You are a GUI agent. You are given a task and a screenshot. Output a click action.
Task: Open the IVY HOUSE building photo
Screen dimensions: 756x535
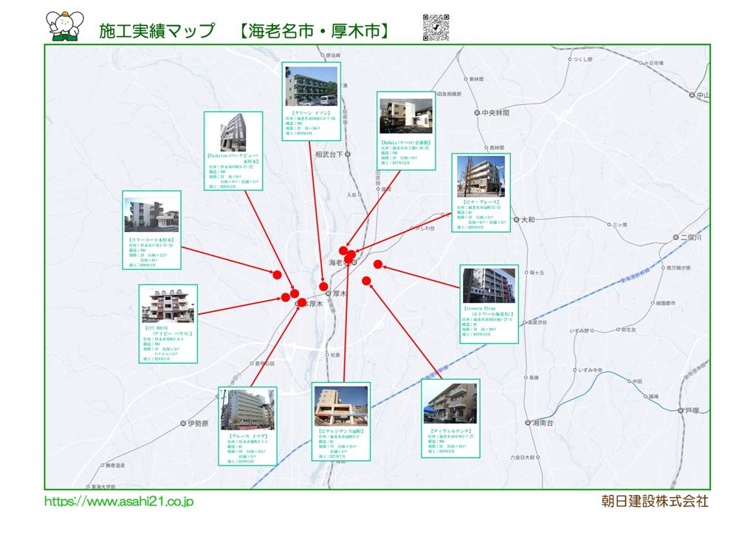tap(168, 306)
